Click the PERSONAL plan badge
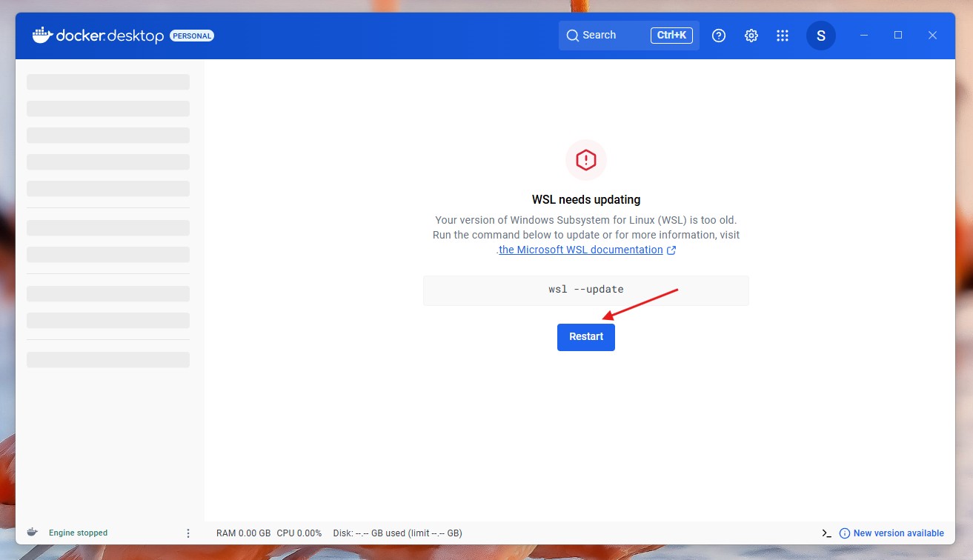This screenshot has width=973, height=560. click(192, 36)
